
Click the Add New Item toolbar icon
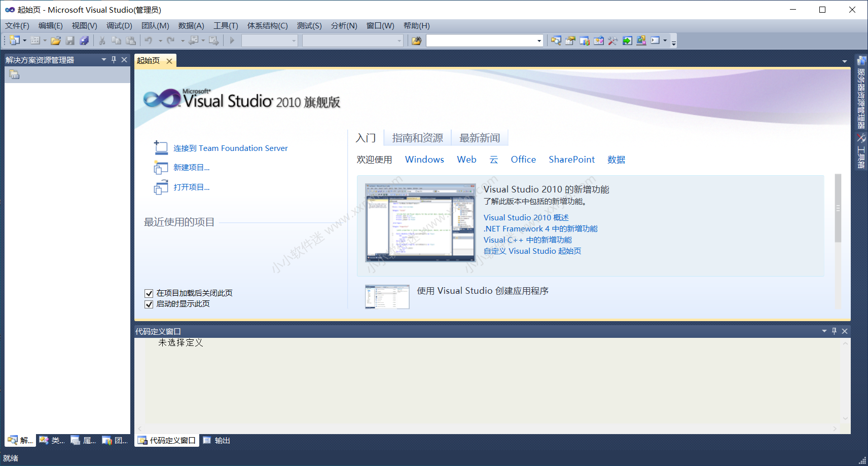click(35, 41)
